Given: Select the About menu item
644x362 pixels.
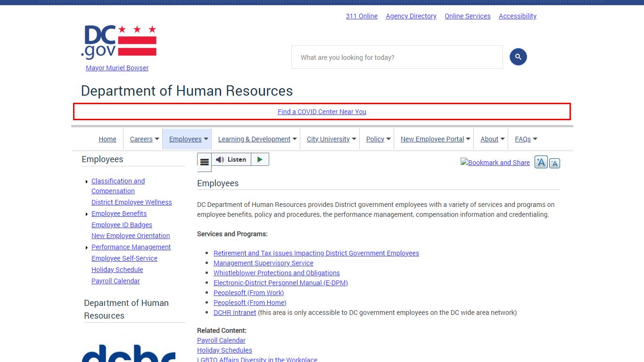Looking at the screenshot, I should pyautogui.click(x=489, y=139).
